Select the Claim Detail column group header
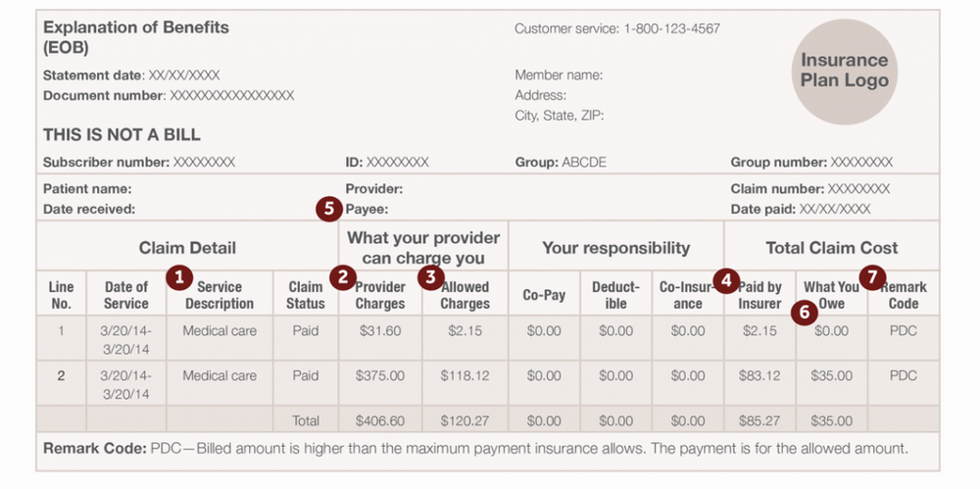980x489 pixels. [187, 248]
